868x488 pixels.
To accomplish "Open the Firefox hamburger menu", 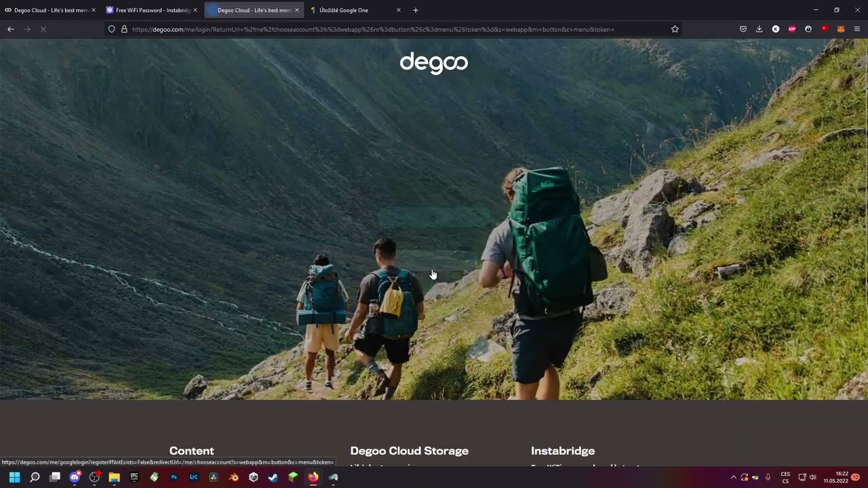I will 857,29.
